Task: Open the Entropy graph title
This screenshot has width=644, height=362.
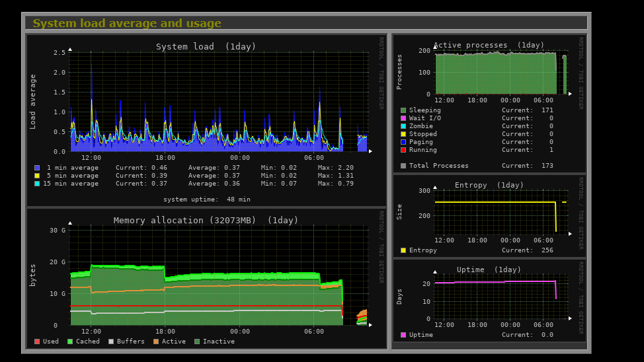Action: pos(489,186)
